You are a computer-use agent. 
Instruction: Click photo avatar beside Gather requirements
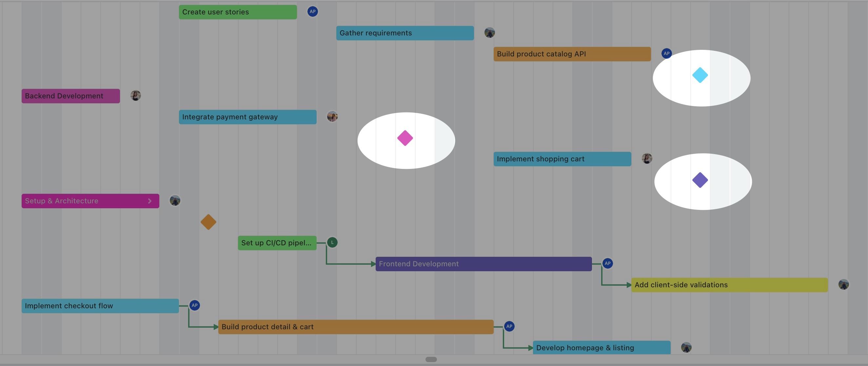point(489,33)
